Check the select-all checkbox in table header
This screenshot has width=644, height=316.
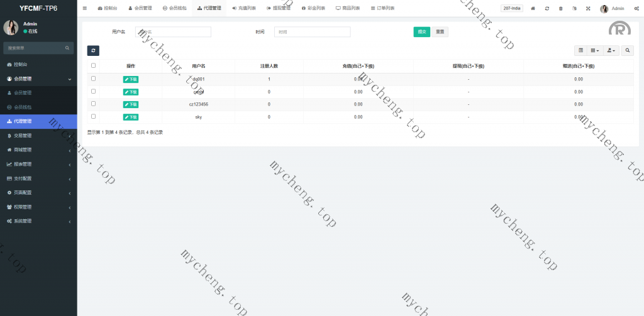(x=94, y=65)
